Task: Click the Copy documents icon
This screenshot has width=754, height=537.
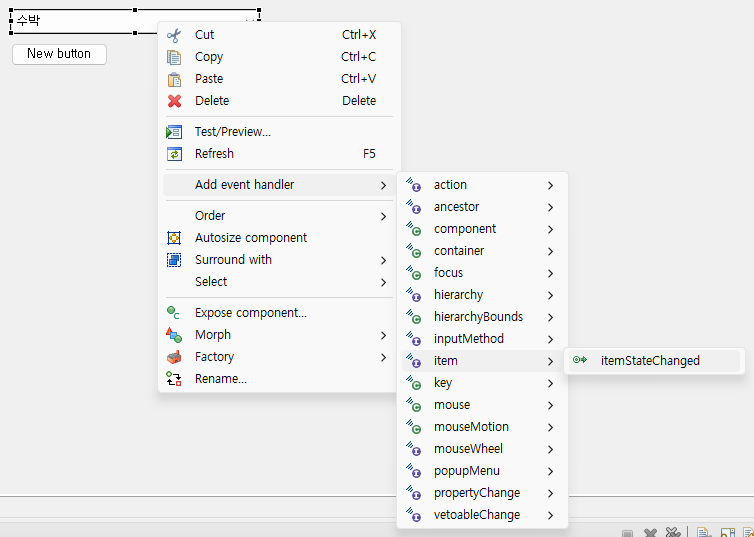Action: [x=174, y=57]
